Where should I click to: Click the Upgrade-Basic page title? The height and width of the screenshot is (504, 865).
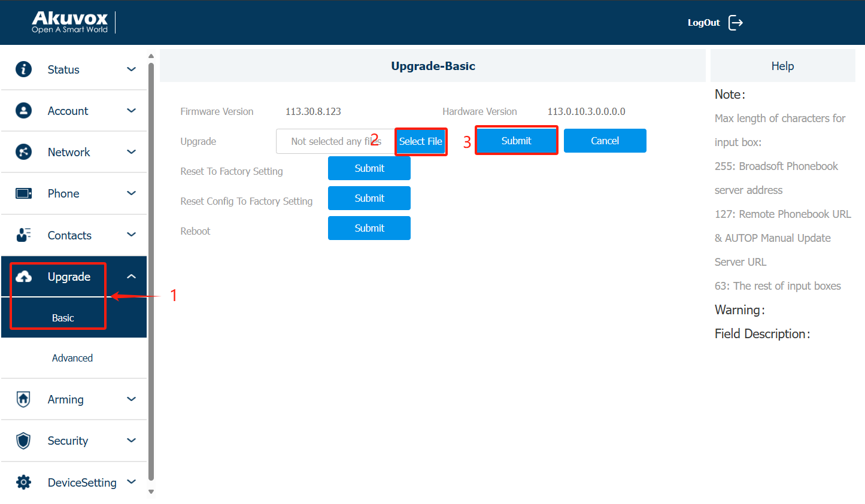(433, 66)
